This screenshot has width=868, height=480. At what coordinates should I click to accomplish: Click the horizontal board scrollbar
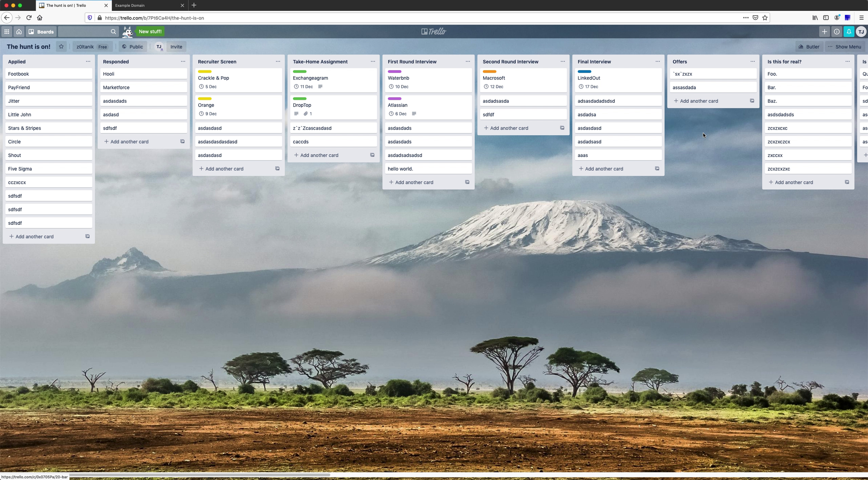pyautogui.click(x=199, y=475)
